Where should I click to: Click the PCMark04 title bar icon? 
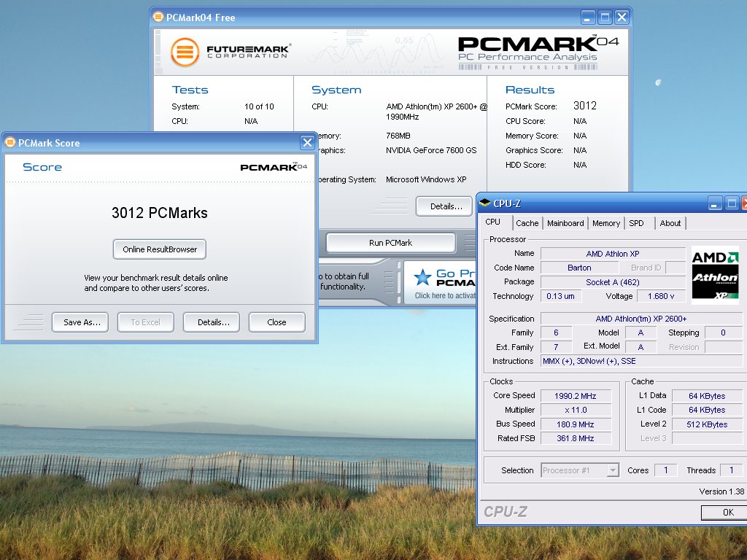click(158, 17)
